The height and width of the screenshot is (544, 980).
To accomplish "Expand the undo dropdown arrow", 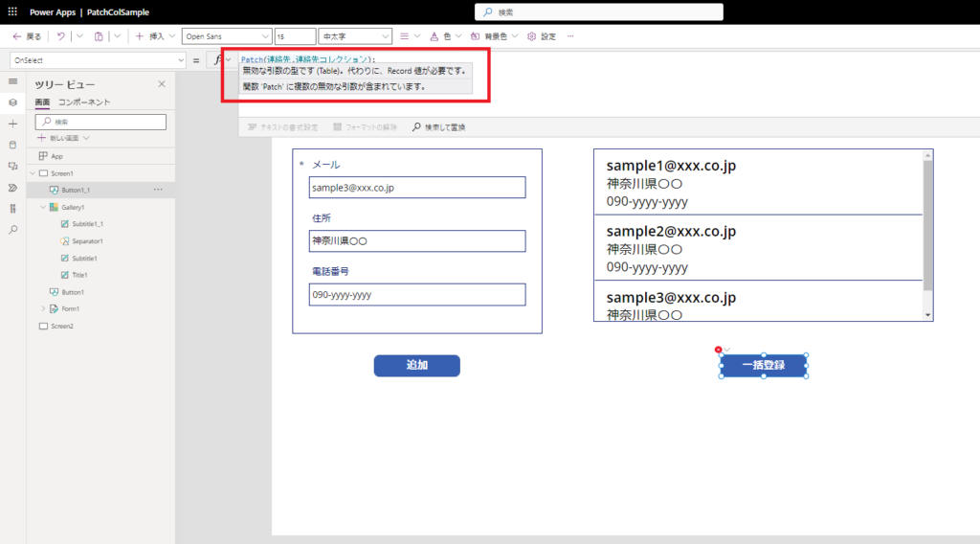I will coord(79,36).
